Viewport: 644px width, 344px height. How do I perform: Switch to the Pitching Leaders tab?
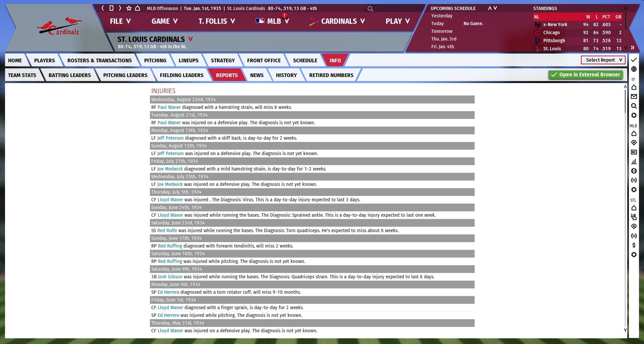click(x=125, y=75)
